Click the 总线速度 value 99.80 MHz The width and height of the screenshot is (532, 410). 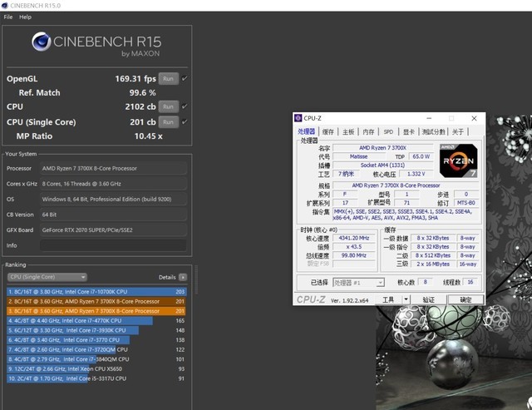[354, 255]
